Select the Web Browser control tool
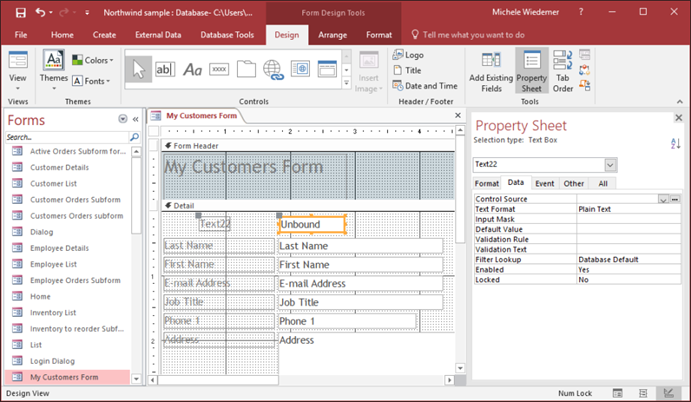This screenshot has height=402, width=691. [300, 69]
